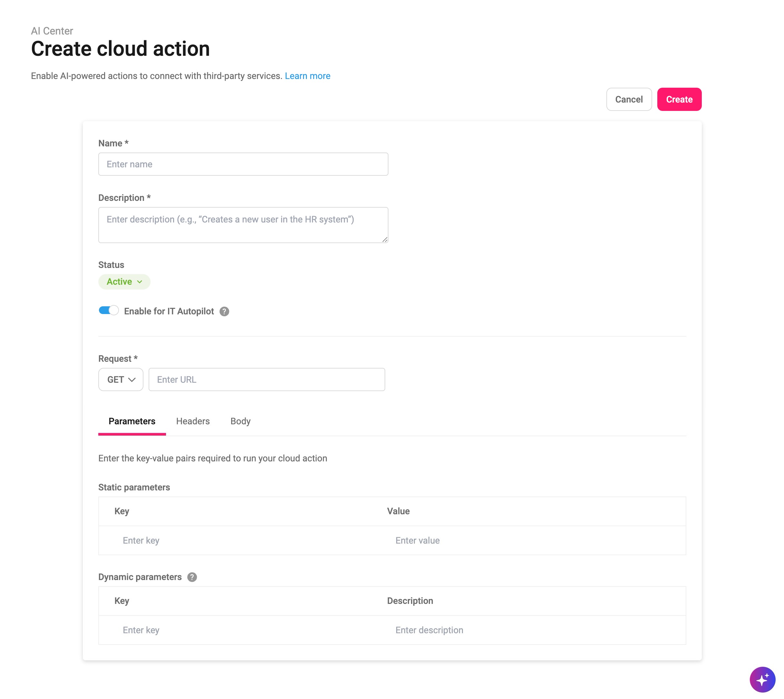Click the Request label
784x699 pixels.
118,359
